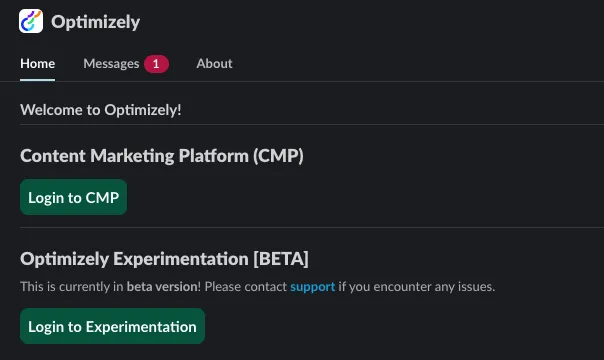Click the Optimizely Experimentation [BETA] heading
The width and height of the screenshot is (604, 360).
164,259
